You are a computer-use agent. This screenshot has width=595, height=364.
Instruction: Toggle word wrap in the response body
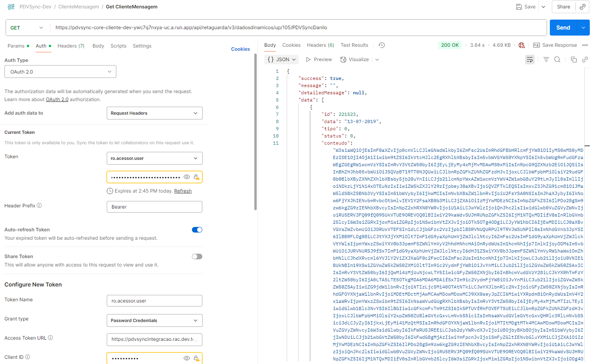(530, 60)
